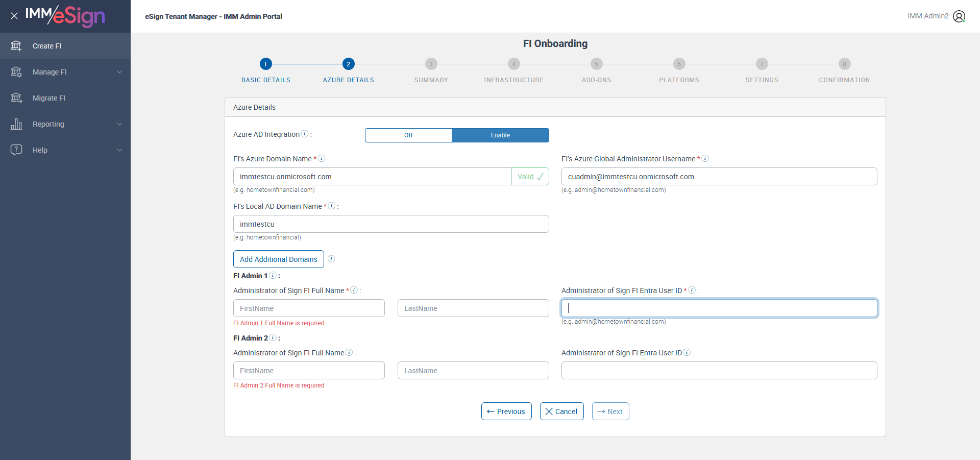980x460 pixels.
Task: Expand the Reporting menu chevron
Action: pos(119,124)
